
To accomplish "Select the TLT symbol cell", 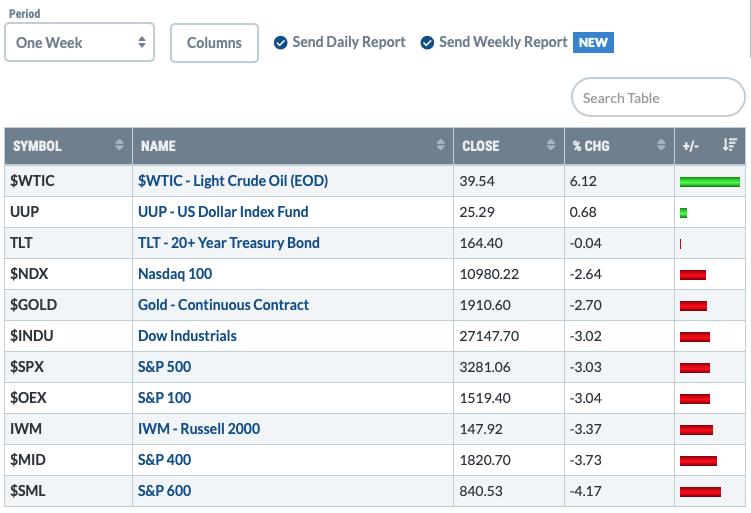I will (x=68, y=243).
